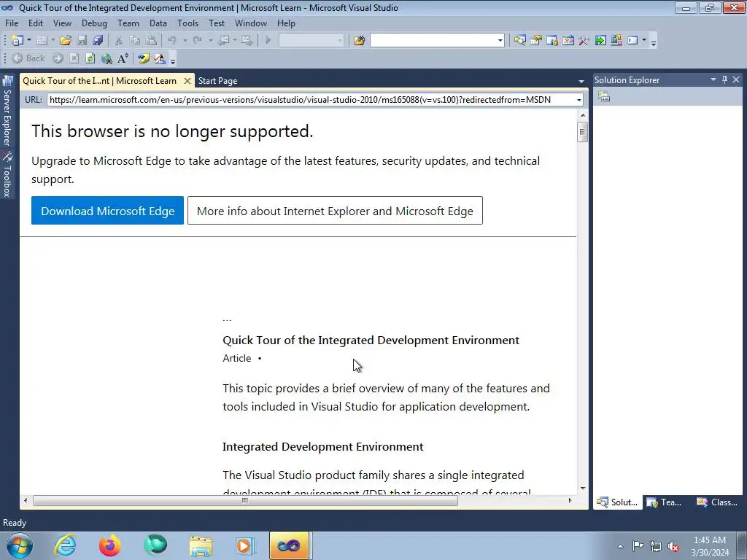
Task: Click the Show Properties Pages icon in Solution Explorer
Action: pos(604,96)
